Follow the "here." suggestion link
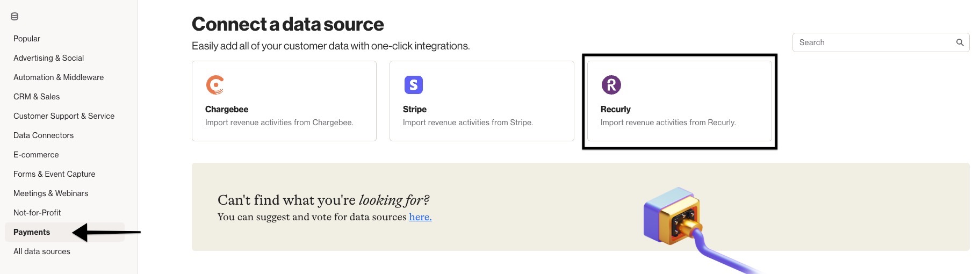Screen dimensions: 980x274 (420, 217)
